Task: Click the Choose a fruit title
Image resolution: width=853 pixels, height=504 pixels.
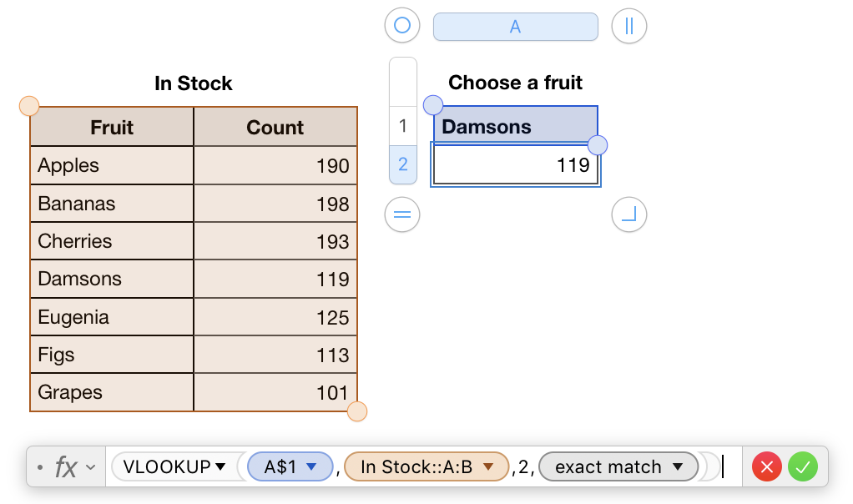Action: [515, 83]
